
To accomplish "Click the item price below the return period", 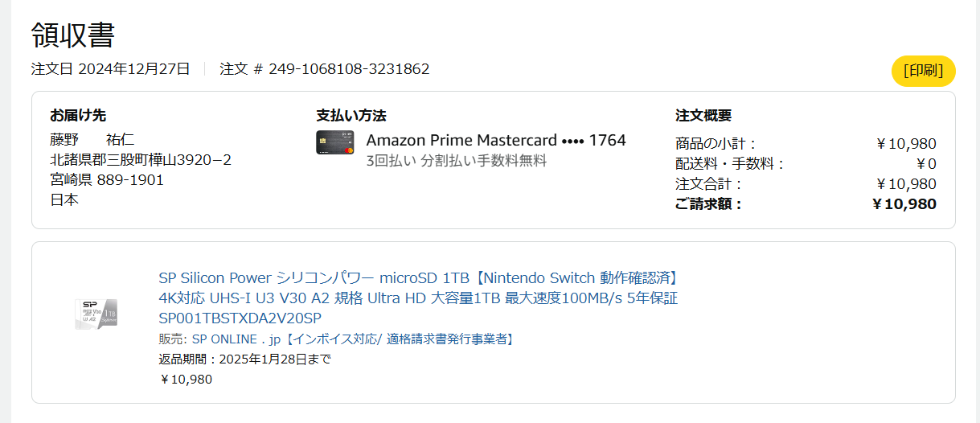I will coord(186,380).
